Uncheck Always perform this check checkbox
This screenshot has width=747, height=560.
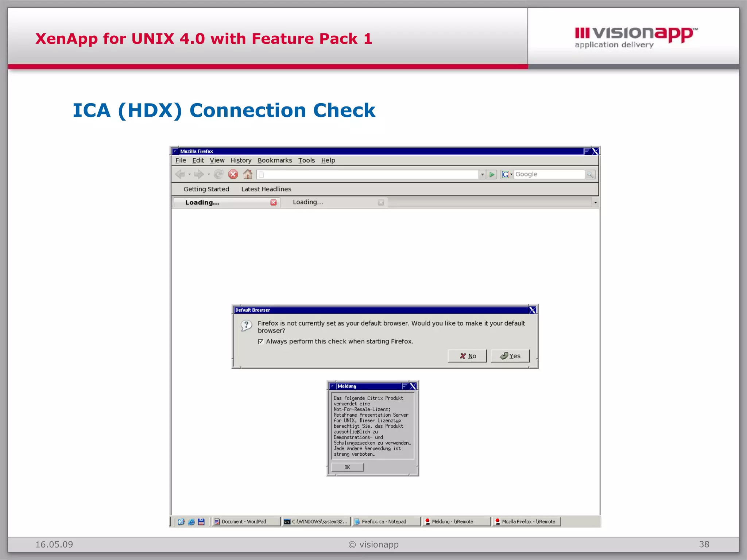click(260, 342)
